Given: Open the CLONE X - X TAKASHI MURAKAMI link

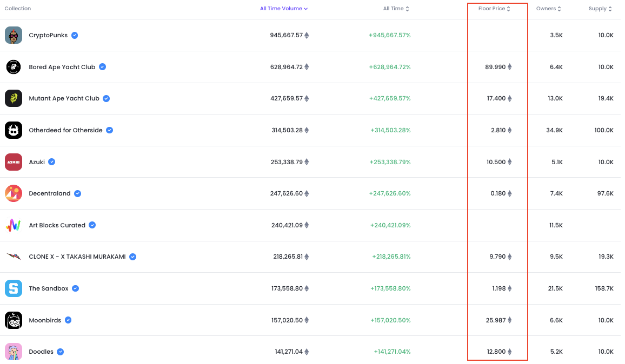Looking at the screenshot, I should [x=77, y=257].
